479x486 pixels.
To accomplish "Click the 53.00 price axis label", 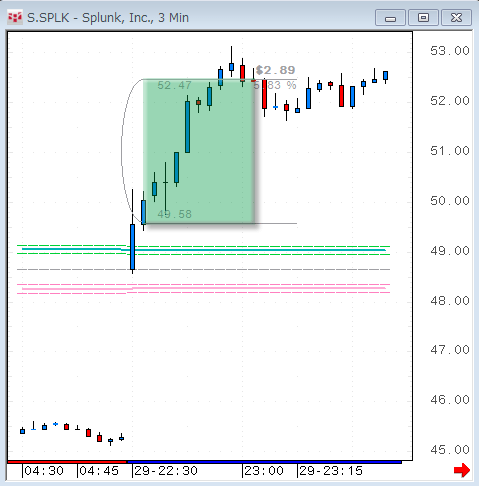I will (x=450, y=51).
